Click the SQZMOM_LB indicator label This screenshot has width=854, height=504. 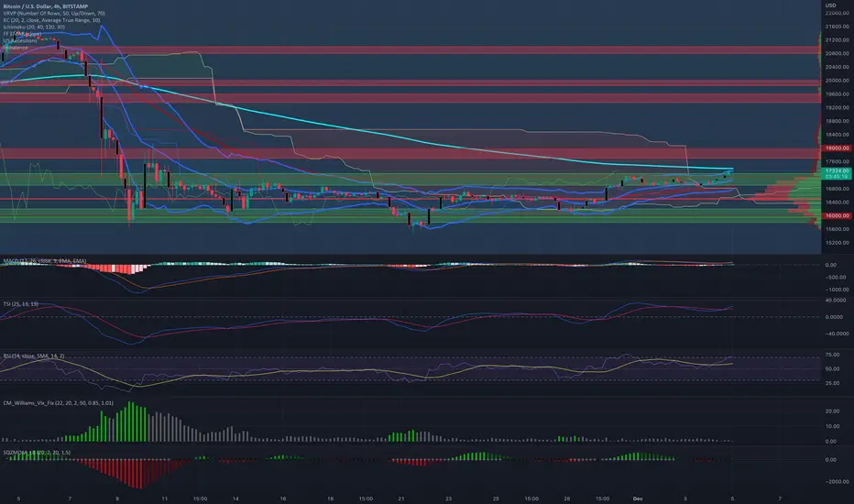(x=37, y=453)
